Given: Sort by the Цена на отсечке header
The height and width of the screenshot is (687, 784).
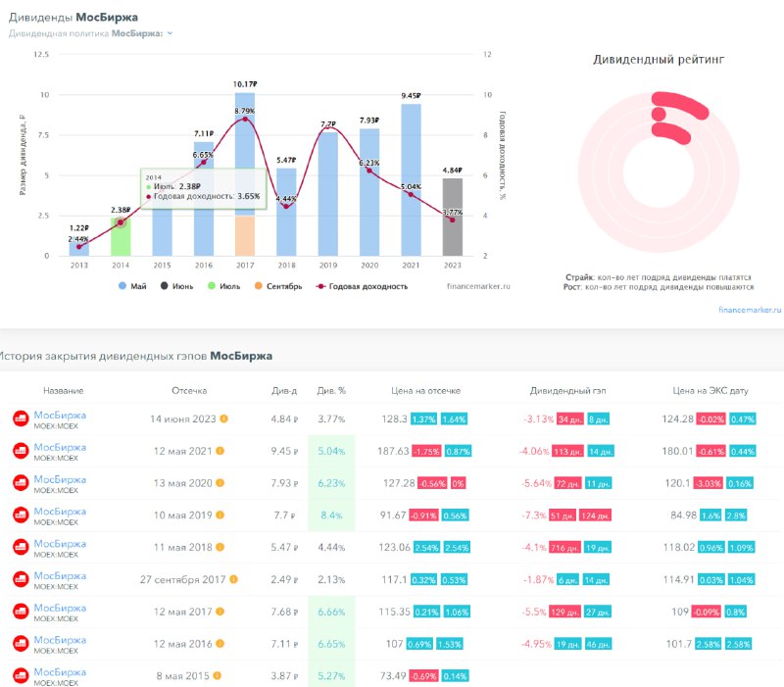Looking at the screenshot, I should 425,390.
